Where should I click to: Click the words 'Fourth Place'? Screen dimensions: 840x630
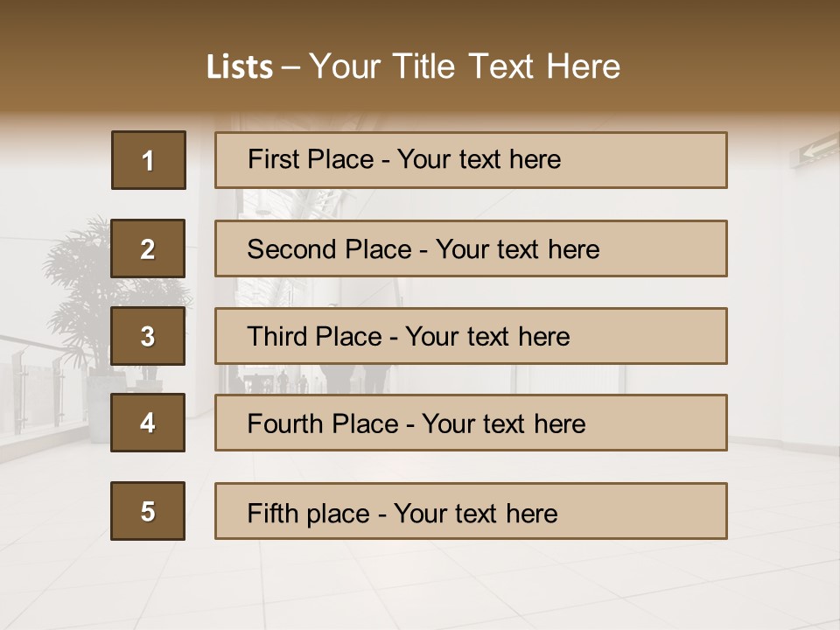[x=323, y=423]
